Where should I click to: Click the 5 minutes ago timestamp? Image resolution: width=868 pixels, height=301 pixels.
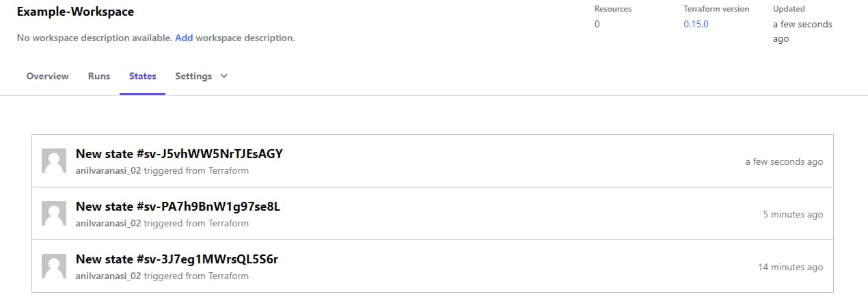(x=793, y=214)
